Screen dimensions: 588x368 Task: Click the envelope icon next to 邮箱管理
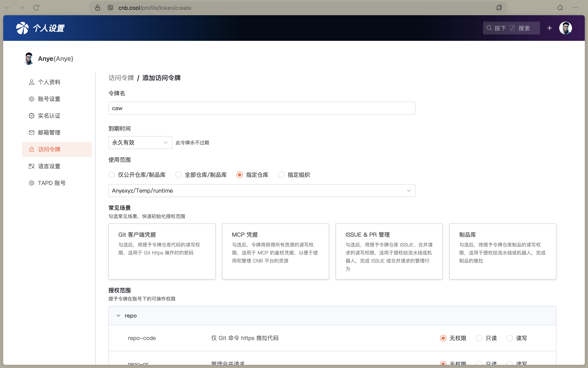coord(31,133)
